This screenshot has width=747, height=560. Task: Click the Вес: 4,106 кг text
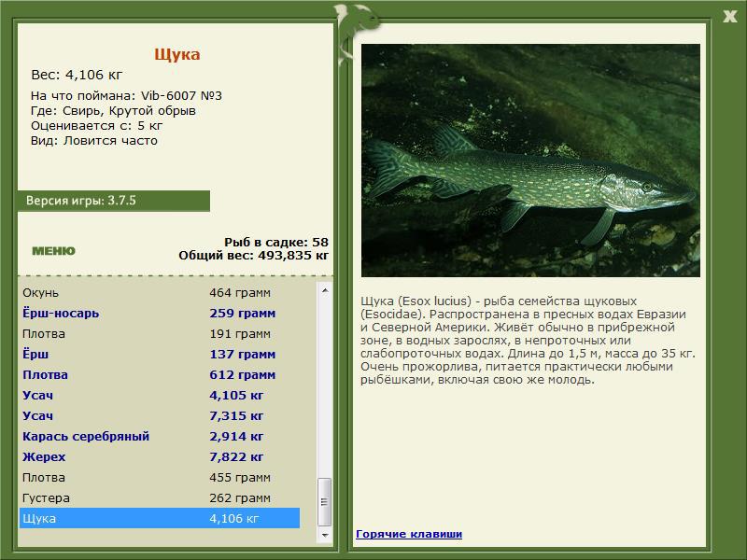point(77,75)
